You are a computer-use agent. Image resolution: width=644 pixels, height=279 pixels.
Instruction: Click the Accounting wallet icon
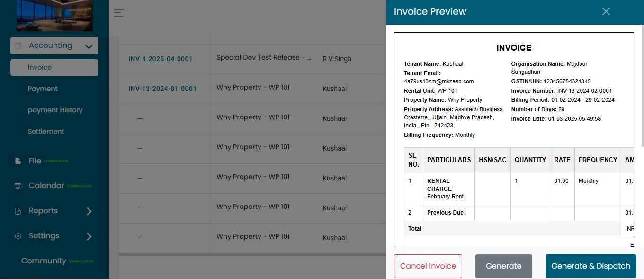18,46
